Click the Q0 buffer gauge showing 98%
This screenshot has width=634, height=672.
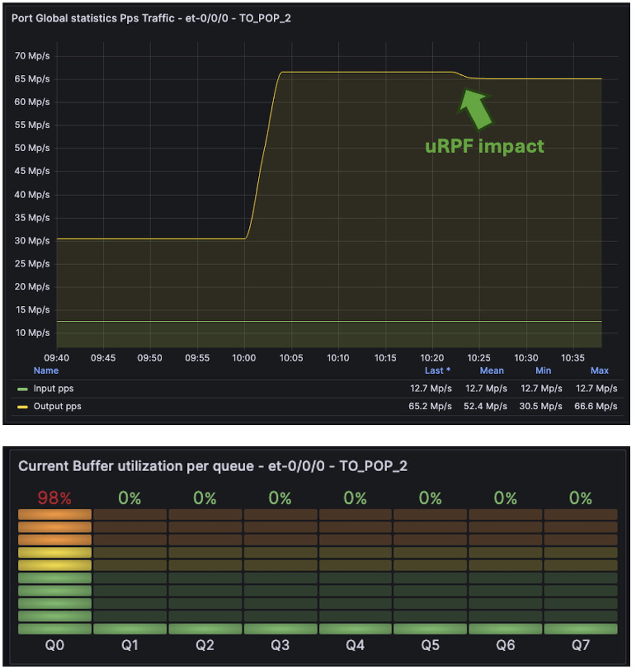[54, 571]
